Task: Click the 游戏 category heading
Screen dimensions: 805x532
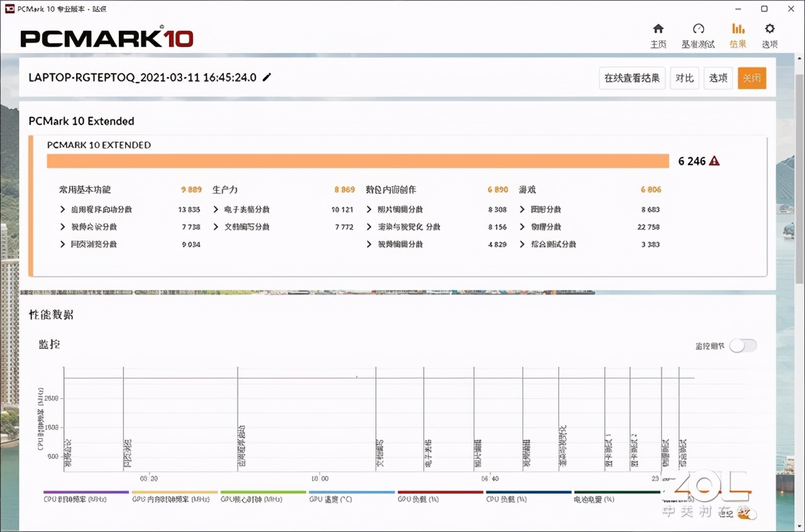Action: (528, 189)
